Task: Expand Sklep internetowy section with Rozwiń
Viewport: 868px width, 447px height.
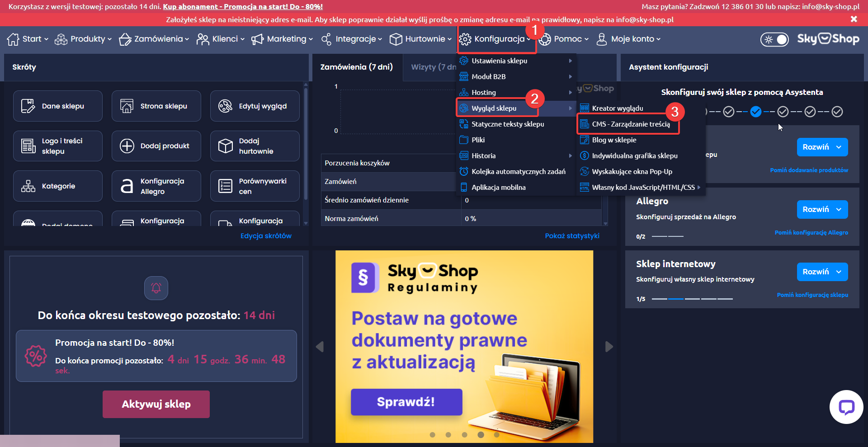Action: pyautogui.click(x=822, y=272)
